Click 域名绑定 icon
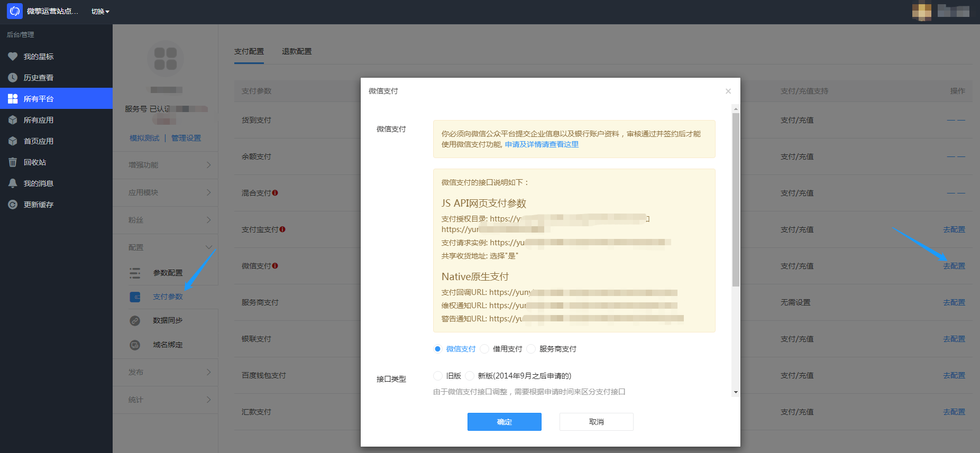Viewport: 980px width, 453px height. [135, 345]
